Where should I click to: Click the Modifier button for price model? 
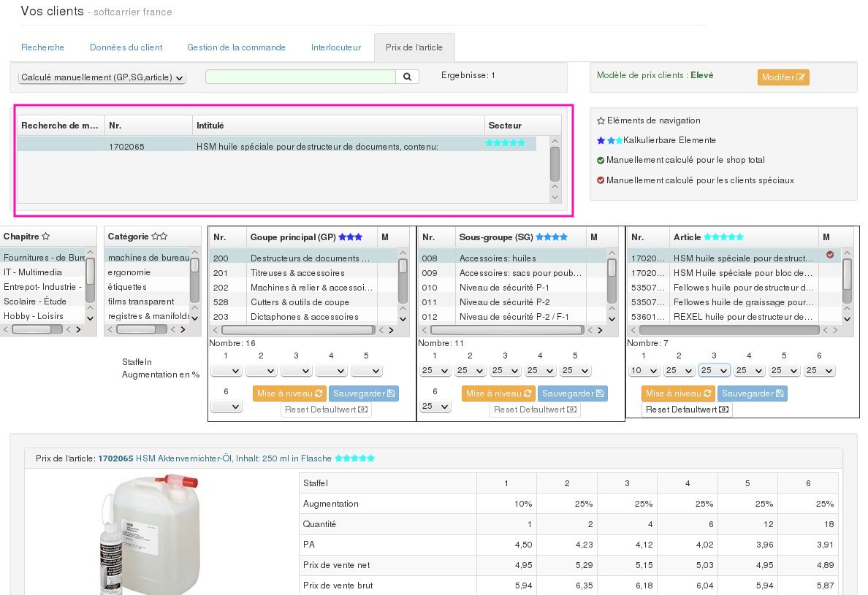click(x=783, y=77)
